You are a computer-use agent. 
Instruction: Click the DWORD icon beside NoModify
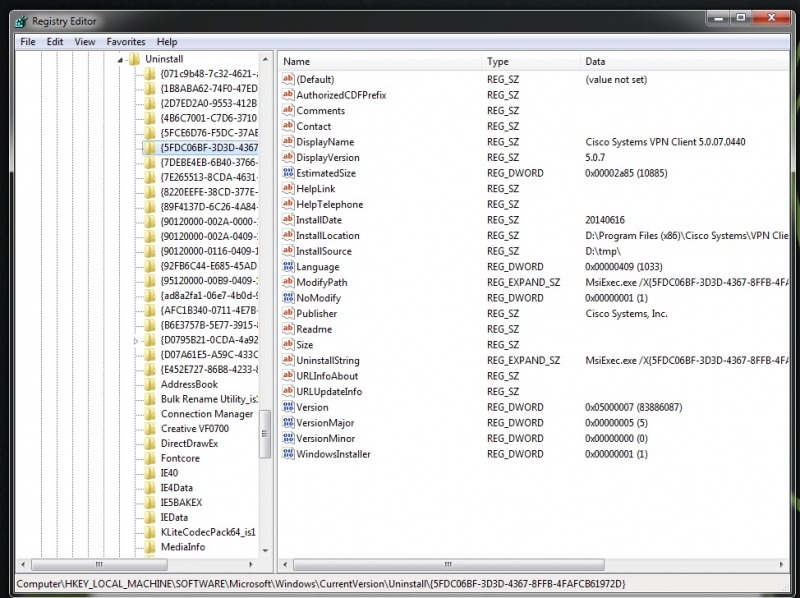click(x=288, y=297)
